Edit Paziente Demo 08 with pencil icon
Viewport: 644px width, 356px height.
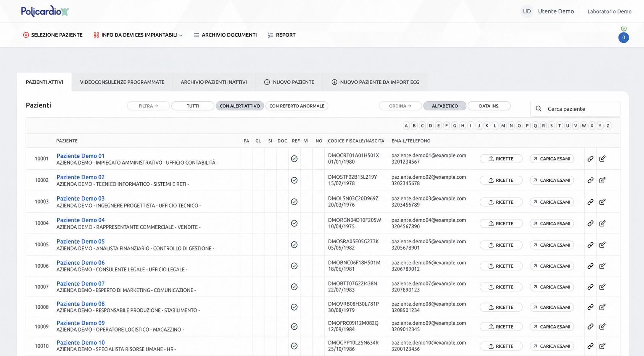(x=602, y=307)
